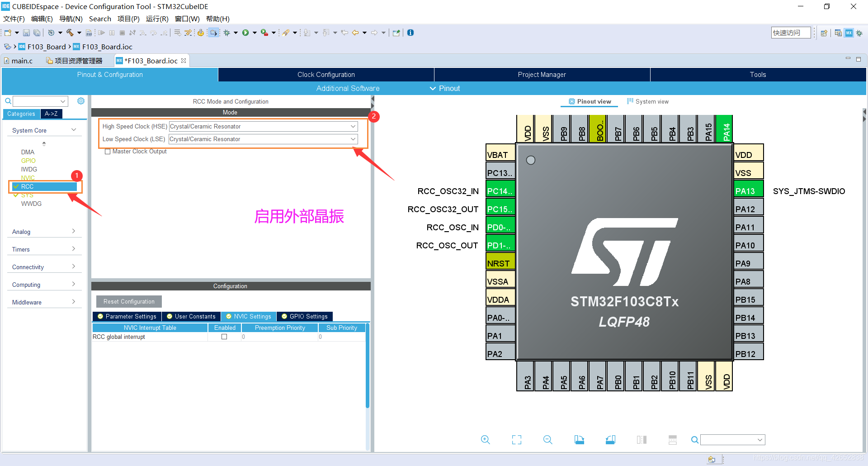
Task: Click the External Tools run icon
Action: point(264,33)
